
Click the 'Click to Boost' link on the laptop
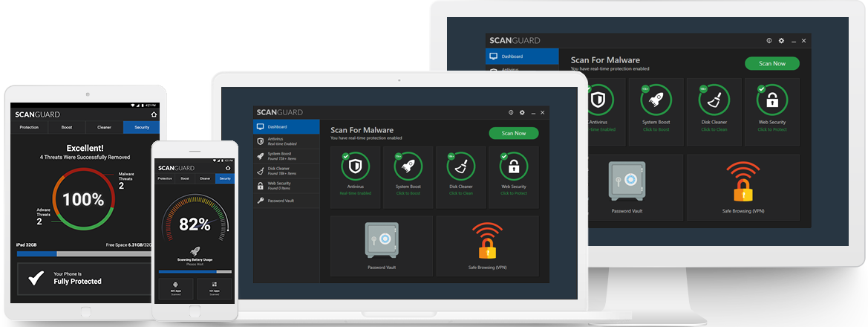pos(408,193)
